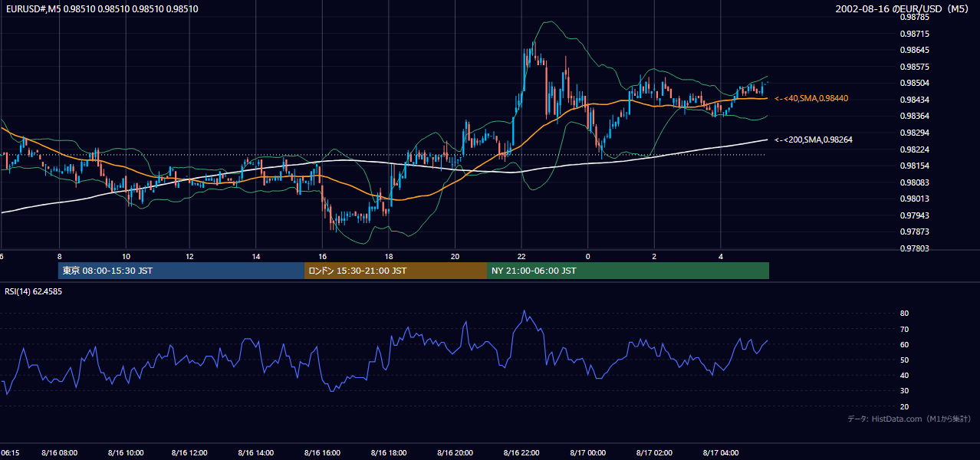Click price axis label 0.98575
This screenshot has width=980, height=460.
tap(914, 67)
